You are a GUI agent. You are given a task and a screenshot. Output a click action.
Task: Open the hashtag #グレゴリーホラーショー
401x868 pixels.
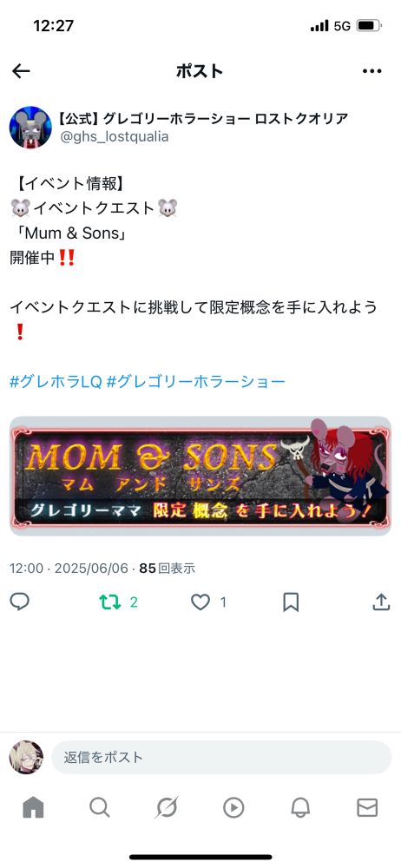pyautogui.click(x=195, y=381)
